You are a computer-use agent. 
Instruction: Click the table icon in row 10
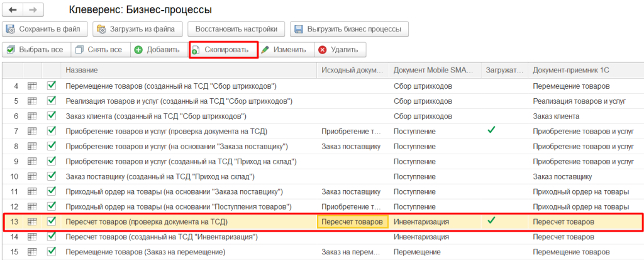(32, 177)
